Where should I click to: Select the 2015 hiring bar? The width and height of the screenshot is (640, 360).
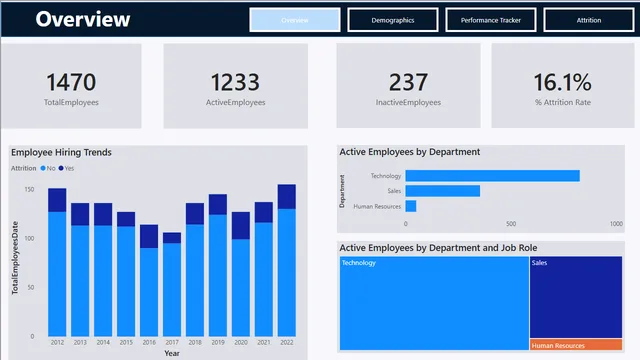[126, 274]
